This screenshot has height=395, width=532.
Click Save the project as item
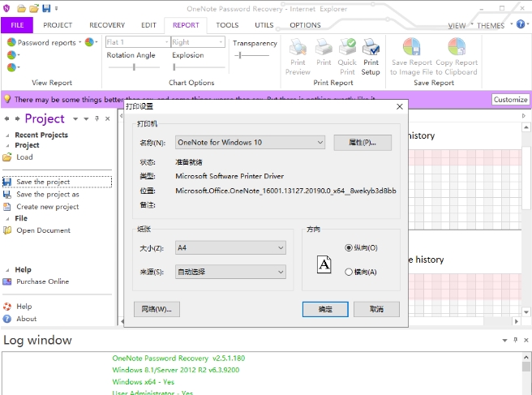[x=41, y=195]
